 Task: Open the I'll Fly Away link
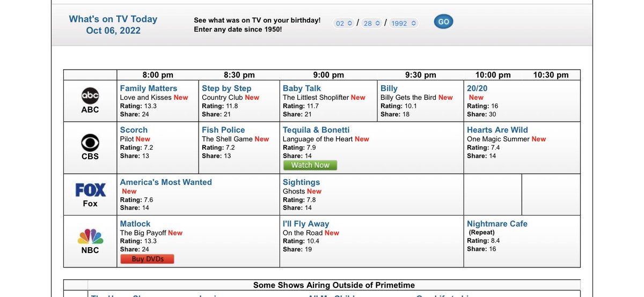[x=306, y=224]
